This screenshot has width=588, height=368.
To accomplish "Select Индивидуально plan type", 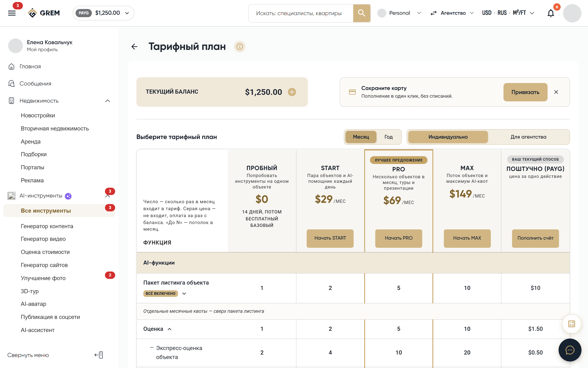I will click(x=448, y=137).
